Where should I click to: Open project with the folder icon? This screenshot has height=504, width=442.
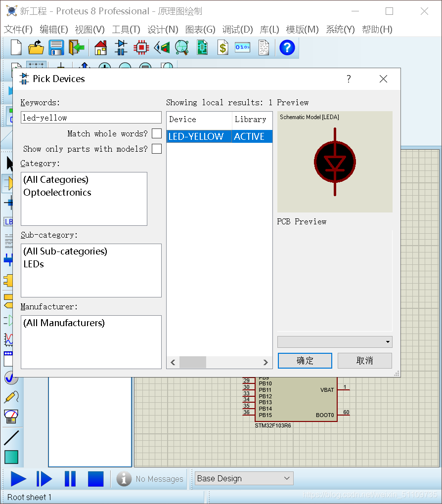click(36, 47)
